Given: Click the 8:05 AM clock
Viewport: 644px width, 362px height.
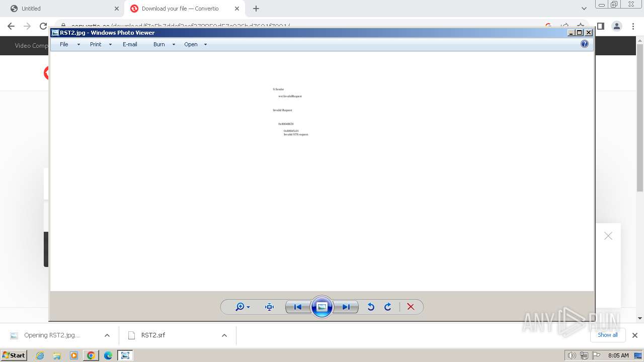Looking at the screenshot, I should tap(618, 355).
